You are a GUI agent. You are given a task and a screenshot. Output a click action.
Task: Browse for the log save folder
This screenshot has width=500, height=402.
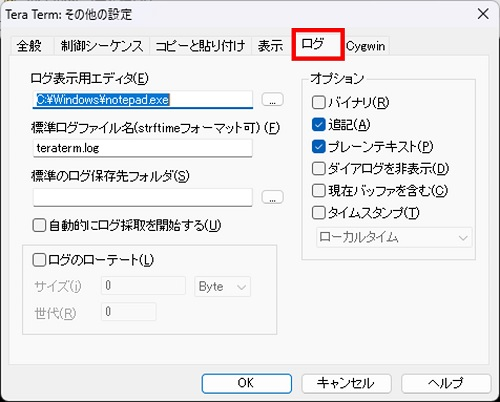272,197
